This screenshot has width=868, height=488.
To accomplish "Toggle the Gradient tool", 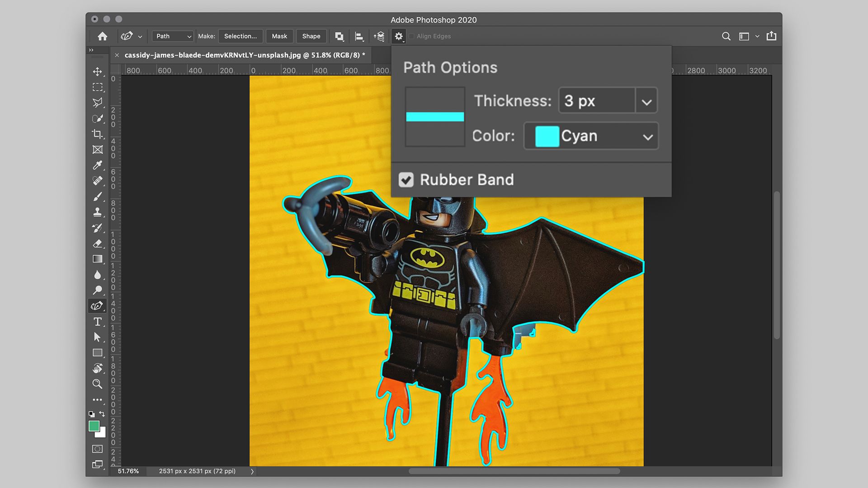I will 97,259.
